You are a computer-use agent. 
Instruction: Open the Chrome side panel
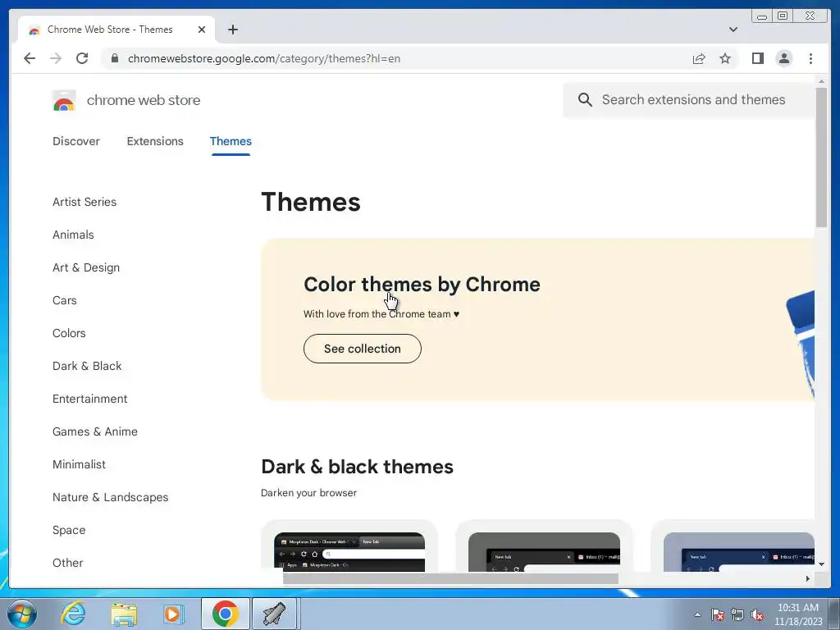[x=757, y=58]
